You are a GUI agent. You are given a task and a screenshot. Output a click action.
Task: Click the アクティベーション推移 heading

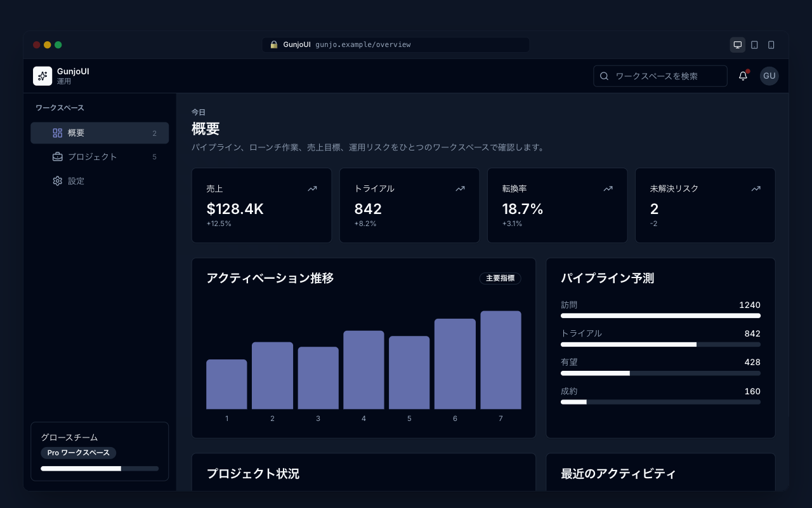pyautogui.click(x=270, y=278)
